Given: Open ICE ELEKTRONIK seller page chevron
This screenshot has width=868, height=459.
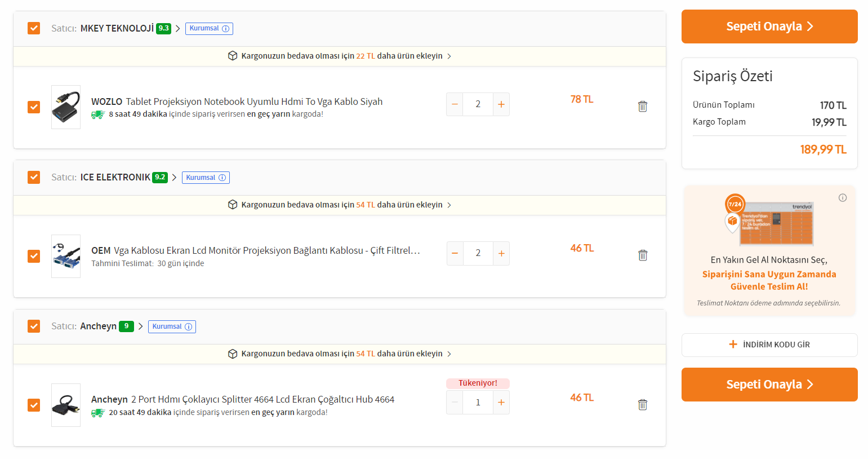Looking at the screenshot, I should 175,177.
